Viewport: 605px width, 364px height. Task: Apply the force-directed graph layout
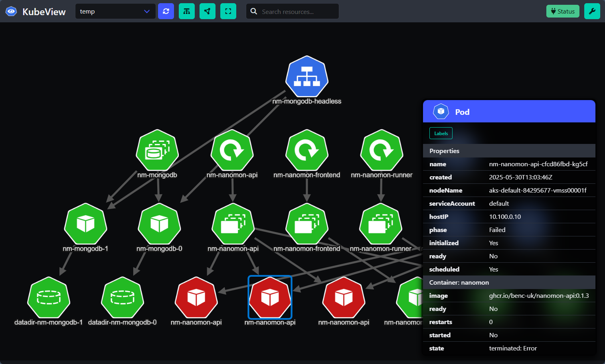coord(208,11)
